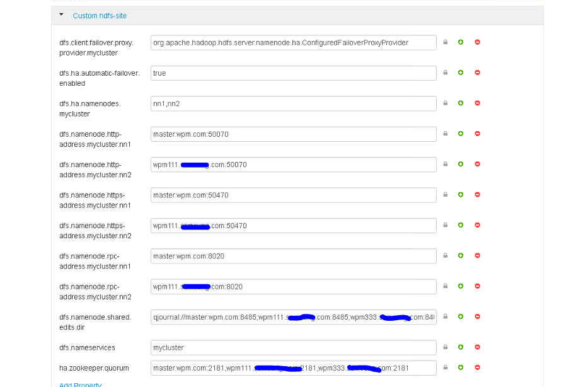This screenshot has height=387, width=588.
Task: Click the green override icon for ha.zookeeper.quorum
Action: click(x=461, y=367)
